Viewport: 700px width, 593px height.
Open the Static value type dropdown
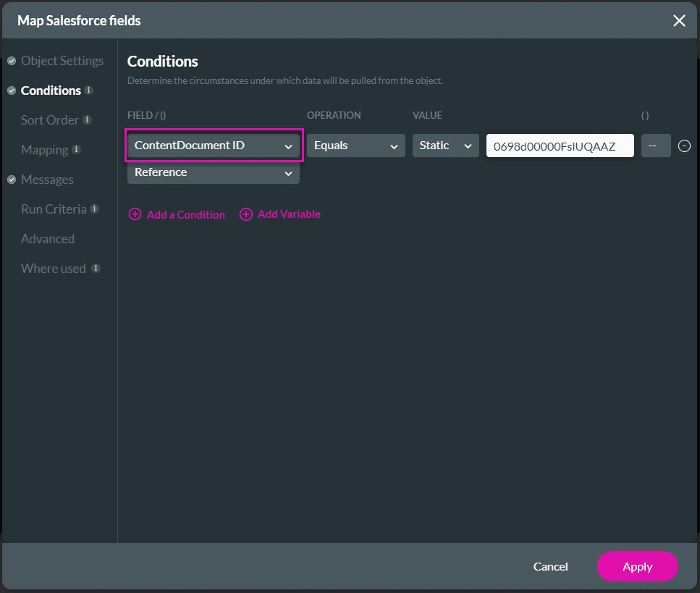point(445,146)
